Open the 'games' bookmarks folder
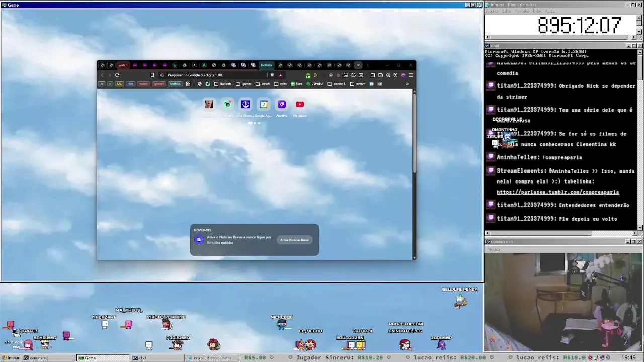 point(244,84)
